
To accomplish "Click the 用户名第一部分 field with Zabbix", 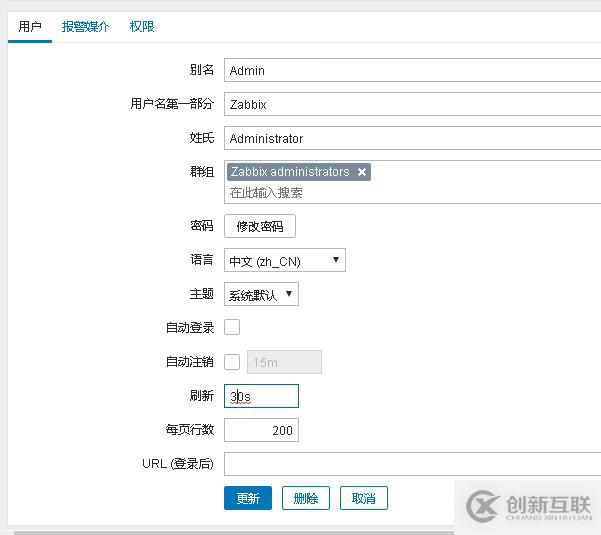I will coord(412,104).
